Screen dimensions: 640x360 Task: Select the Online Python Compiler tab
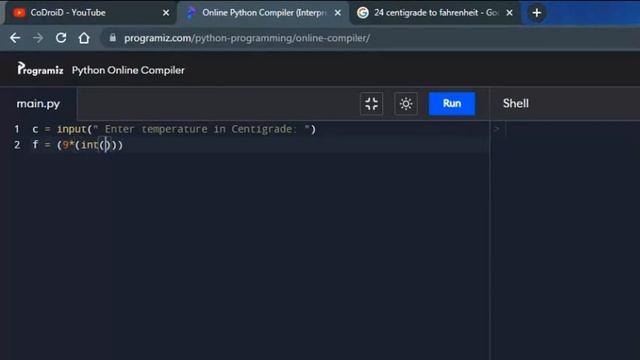(263, 13)
